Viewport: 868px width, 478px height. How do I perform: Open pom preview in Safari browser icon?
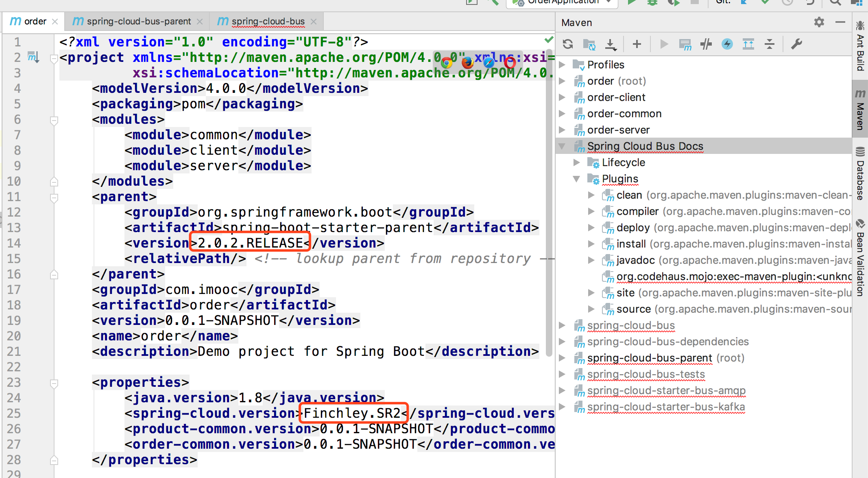(489, 63)
